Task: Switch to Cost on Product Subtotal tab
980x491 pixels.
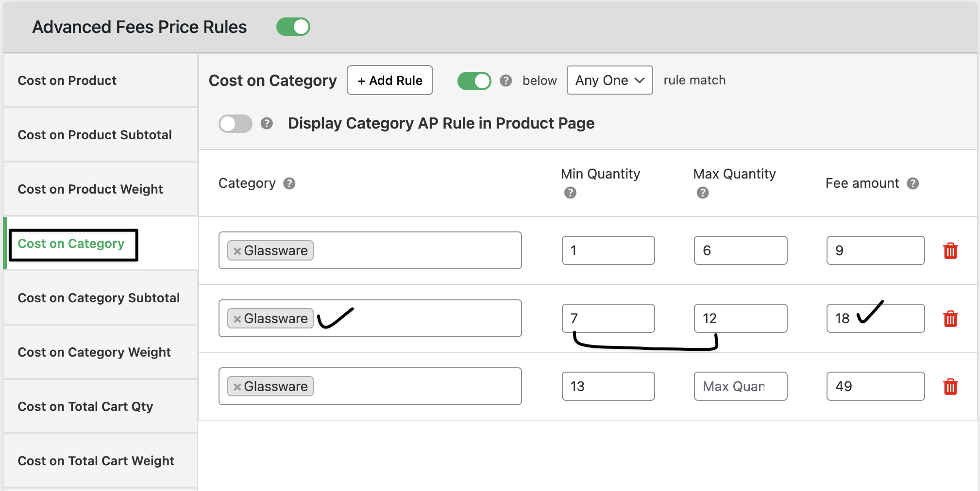Action: tap(95, 135)
